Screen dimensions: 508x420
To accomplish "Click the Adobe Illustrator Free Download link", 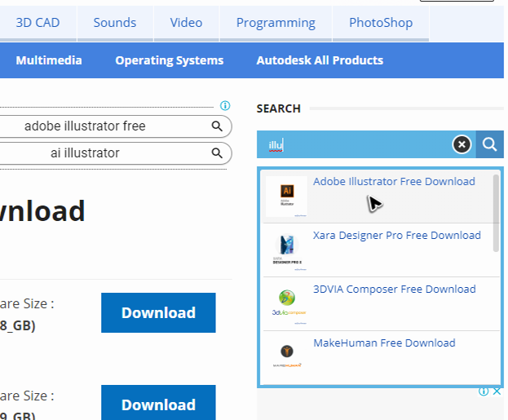I will tap(394, 182).
